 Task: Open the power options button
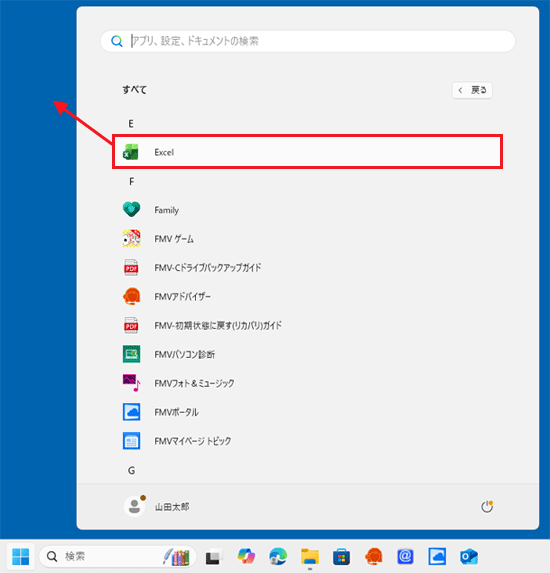point(486,506)
